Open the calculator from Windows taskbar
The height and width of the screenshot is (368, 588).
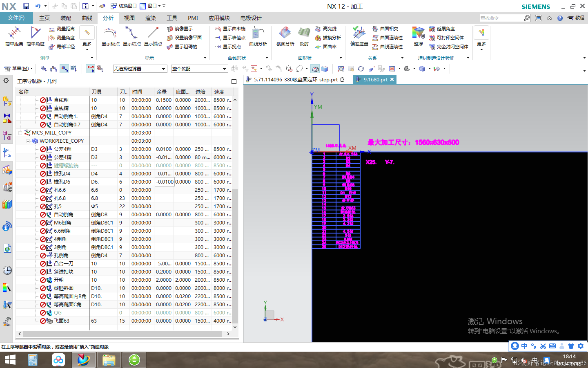33,360
